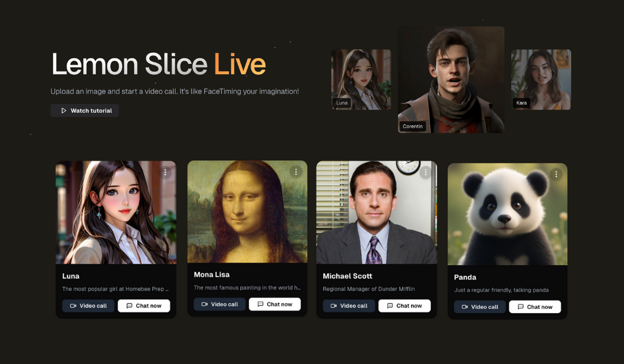Open the three-dot menu on Mona Lisa's card
Image resolution: width=624 pixels, height=364 pixels.
point(296,172)
